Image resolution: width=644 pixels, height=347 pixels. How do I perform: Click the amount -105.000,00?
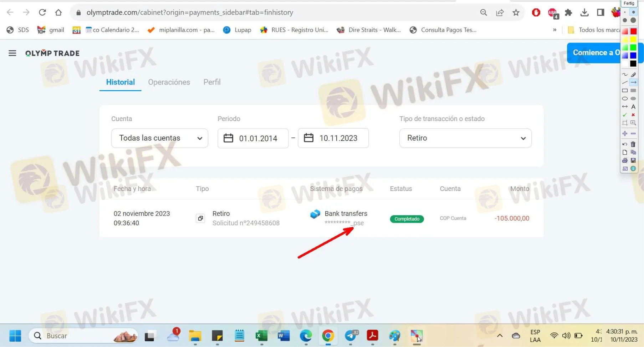512,218
